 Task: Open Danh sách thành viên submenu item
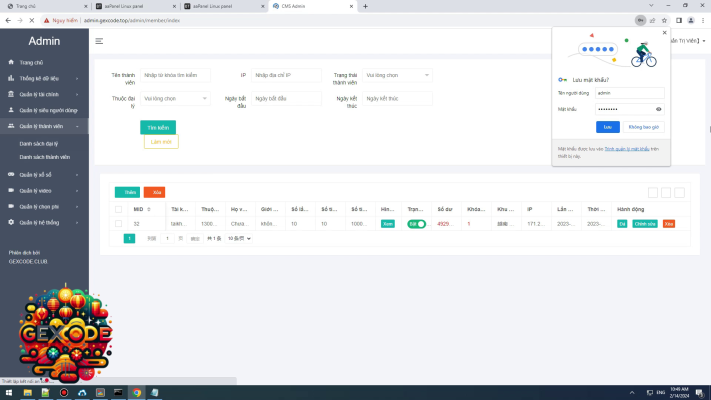(44, 157)
